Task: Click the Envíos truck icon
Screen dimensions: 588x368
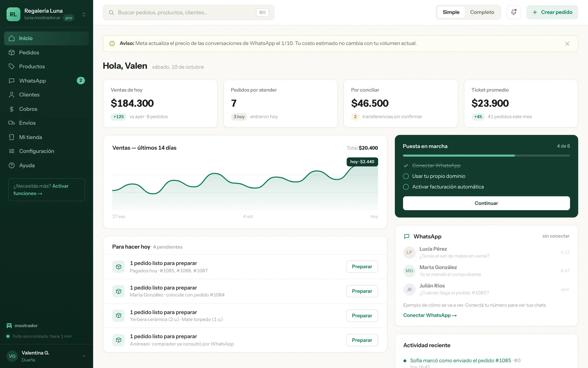Action: pos(12,123)
